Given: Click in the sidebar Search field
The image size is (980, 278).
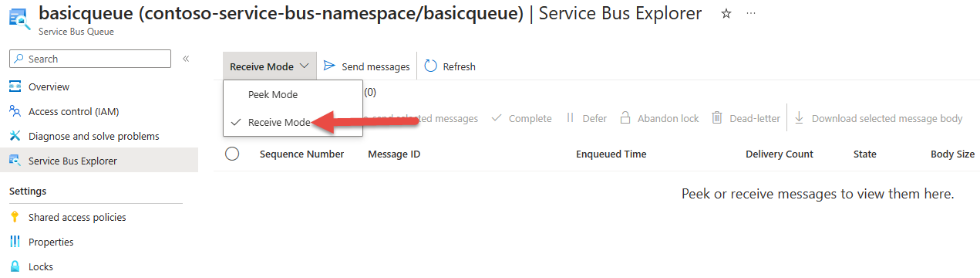Looking at the screenshot, I should coord(89,59).
